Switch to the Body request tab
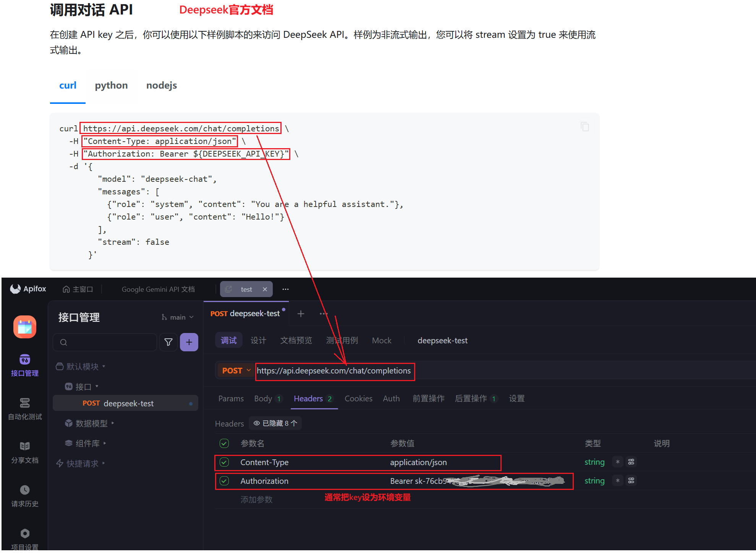756x556 pixels. (263, 399)
